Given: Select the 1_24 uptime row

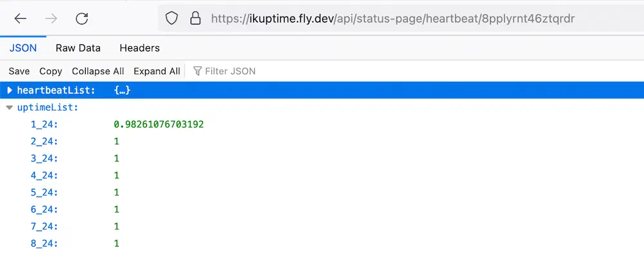Looking at the screenshot, I should [x=322, y=124].
